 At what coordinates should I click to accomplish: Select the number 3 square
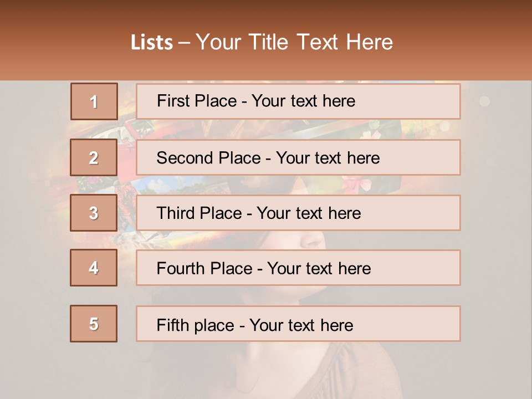[x=94, y=213]
